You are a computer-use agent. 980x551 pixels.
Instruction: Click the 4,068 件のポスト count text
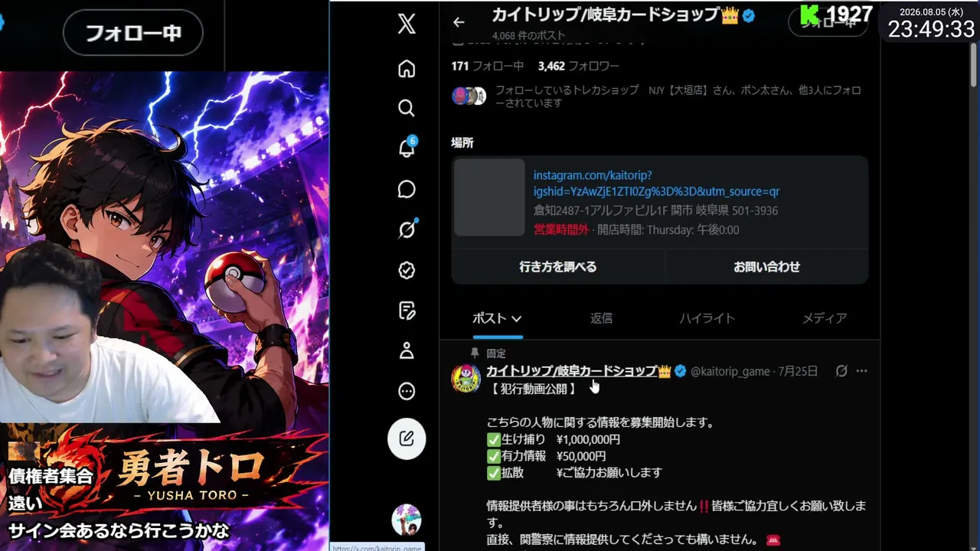pyautogui.click(x=529, y=35)
